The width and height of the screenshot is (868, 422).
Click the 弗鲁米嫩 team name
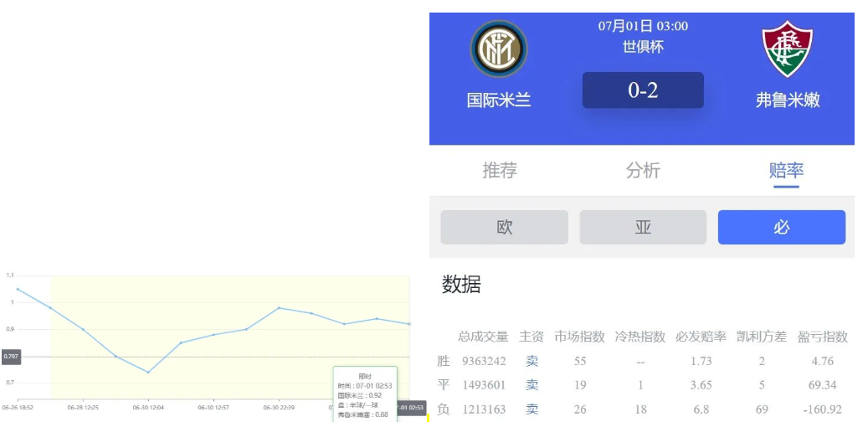click(787, 100)
